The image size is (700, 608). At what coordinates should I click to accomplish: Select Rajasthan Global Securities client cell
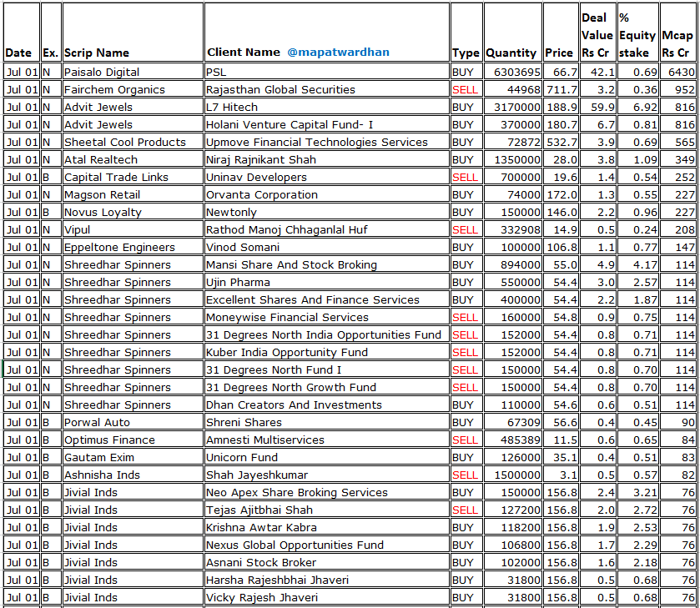[x=327, y=89]
